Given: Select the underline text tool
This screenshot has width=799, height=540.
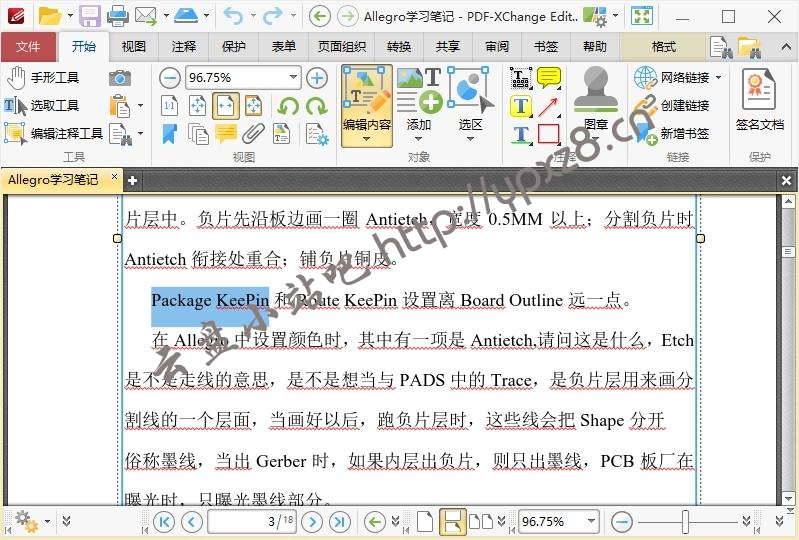Looking at the screenshot, I should click(x=521, y=134).
